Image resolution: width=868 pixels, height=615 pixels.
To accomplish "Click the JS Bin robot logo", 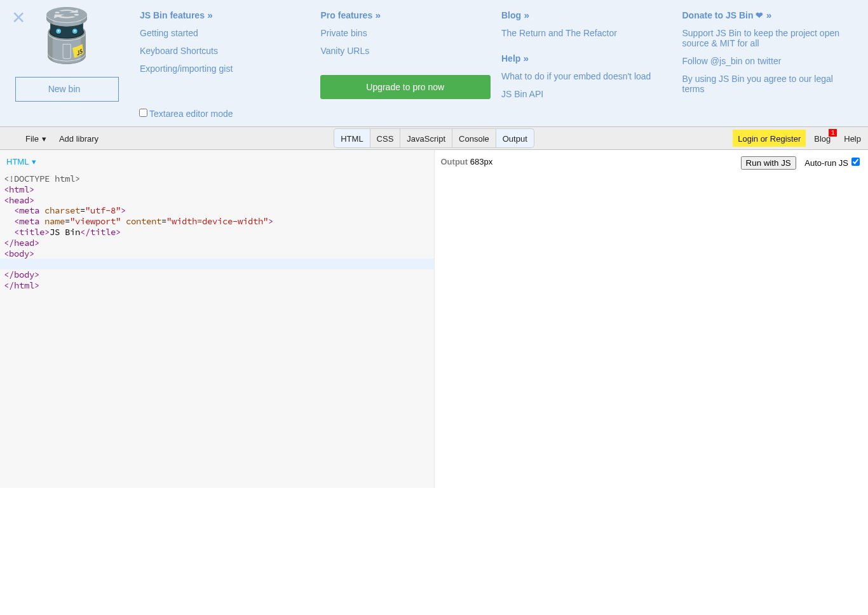I will coord(67,36).
